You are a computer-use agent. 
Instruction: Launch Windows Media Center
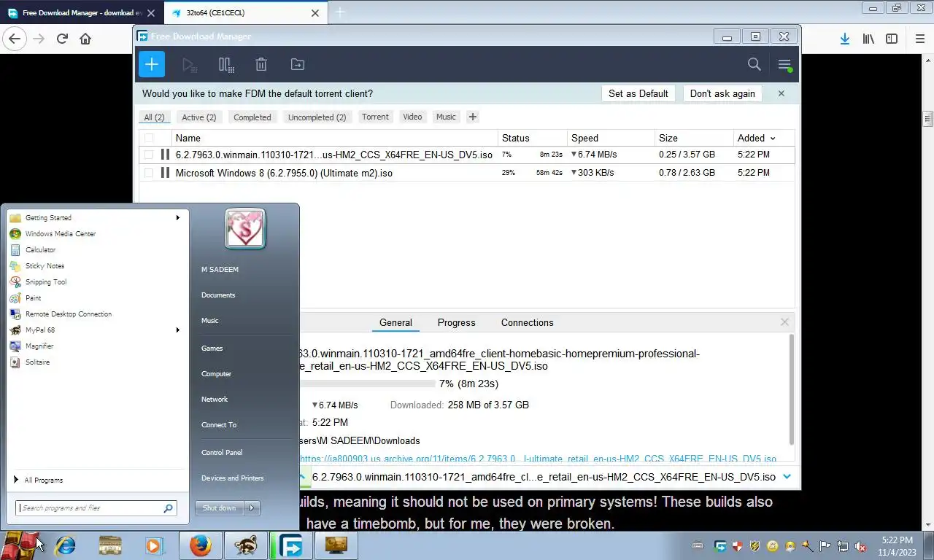[95, 233]
